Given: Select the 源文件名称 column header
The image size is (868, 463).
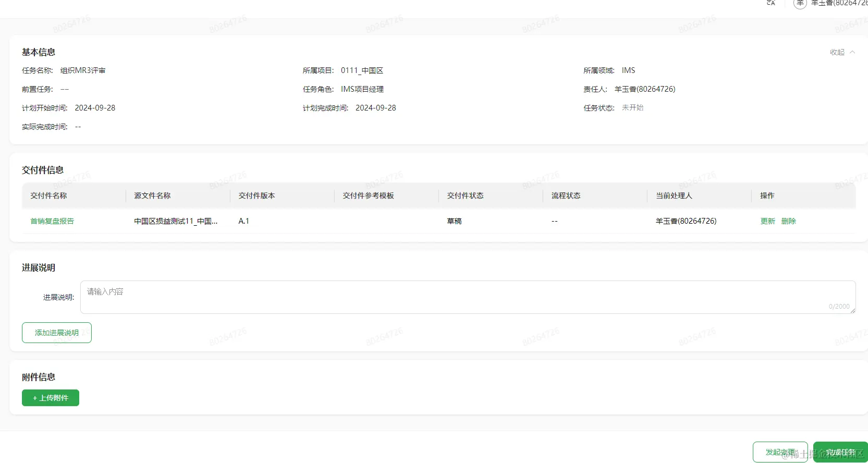Looking at the screenshot, I should click(x=152, y=196).
